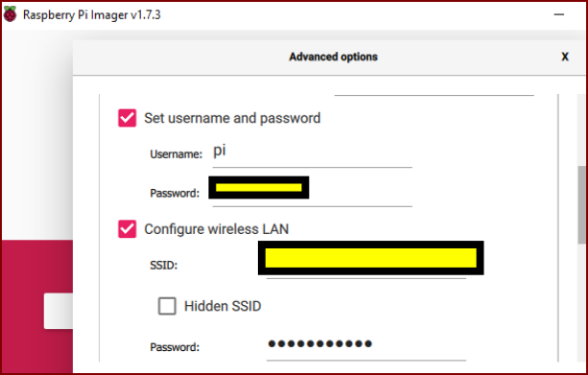The image size is (588, 375).
Task: Click the white button behind the dialog
Action: [59, 312]
